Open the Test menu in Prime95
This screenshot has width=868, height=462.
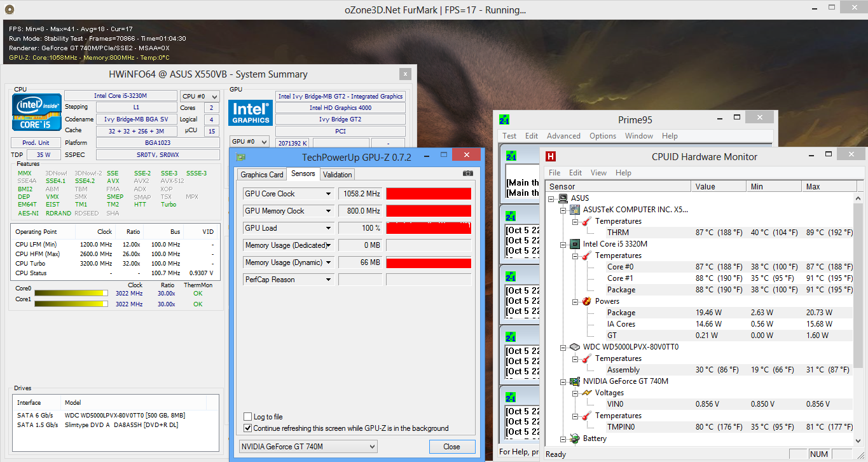pos(509,136)
